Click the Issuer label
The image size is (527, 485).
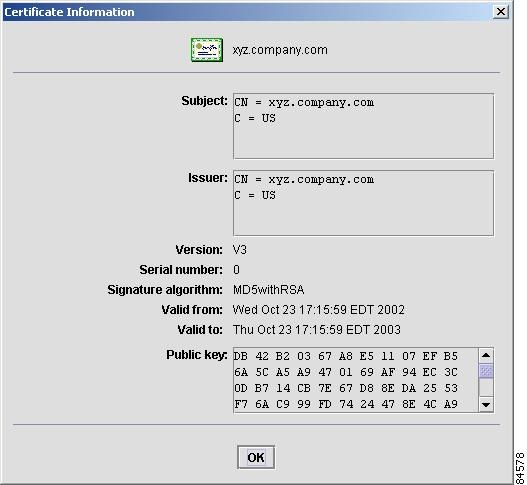point(208,178)
